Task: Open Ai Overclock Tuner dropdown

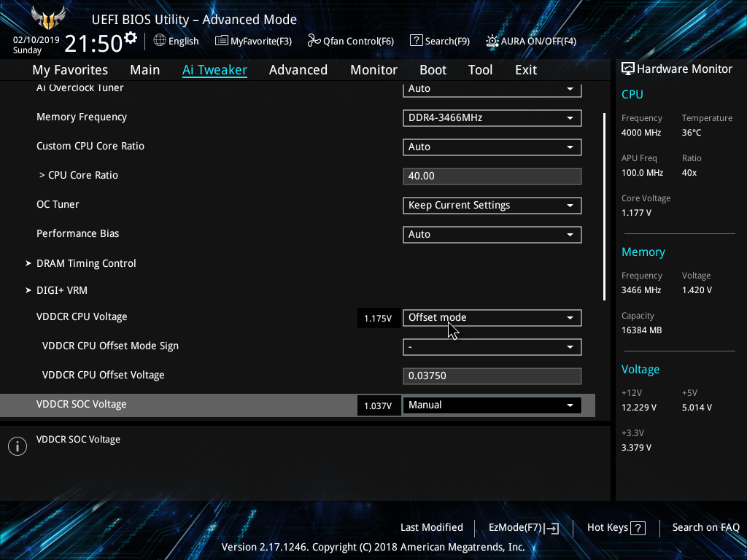Action: click(x=492, y=89)
